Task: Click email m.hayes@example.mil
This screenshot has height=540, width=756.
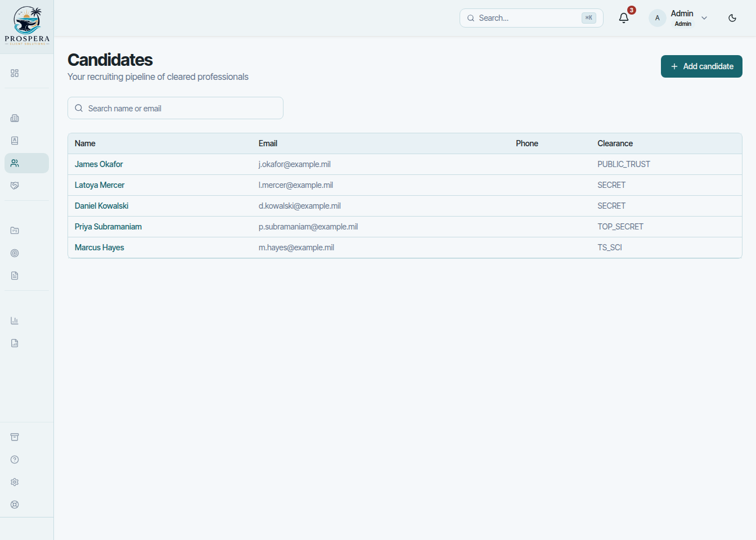Action: coord(296,247)
